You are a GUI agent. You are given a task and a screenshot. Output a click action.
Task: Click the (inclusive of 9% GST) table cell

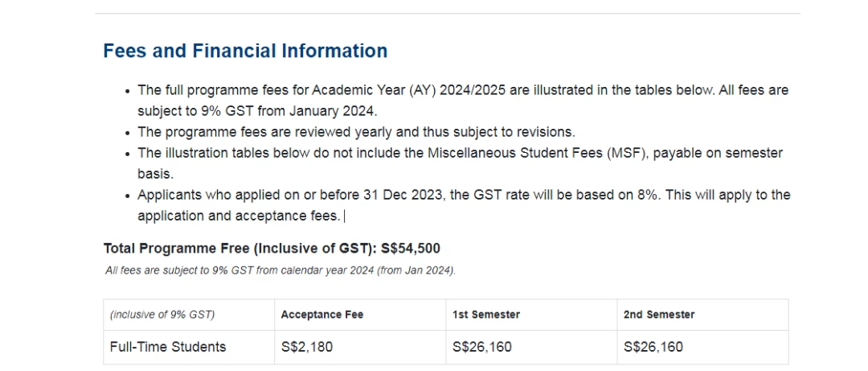[x=162, y=315]
